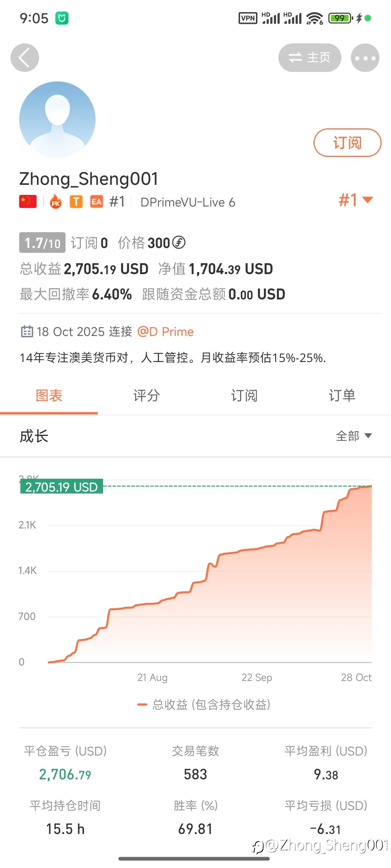
Task: Open the three-dot more options menu
Action: [x=365, y=58]
